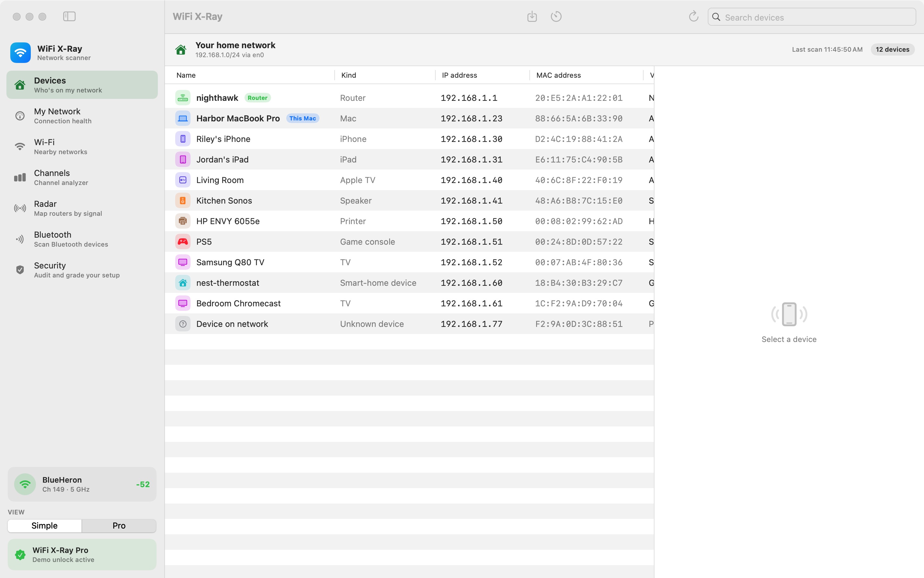The width and height of the screenshot is (924, 578).
Task: Switch view mode to Pro
Action: (119, 526)
